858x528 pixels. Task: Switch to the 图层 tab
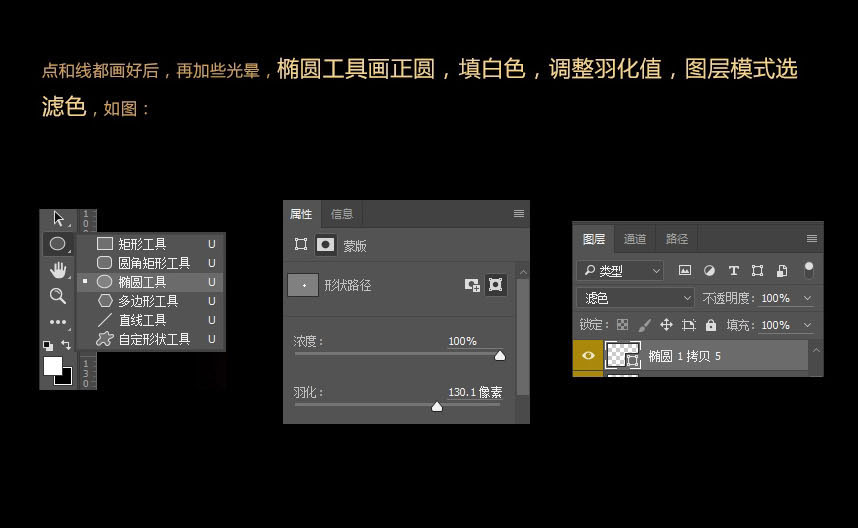coord(594,239)
